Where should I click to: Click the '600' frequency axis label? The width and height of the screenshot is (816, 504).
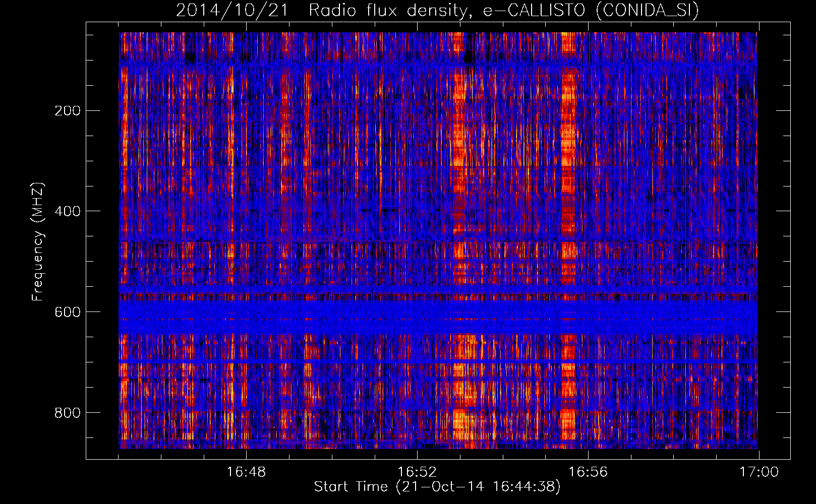pos(68,312)
